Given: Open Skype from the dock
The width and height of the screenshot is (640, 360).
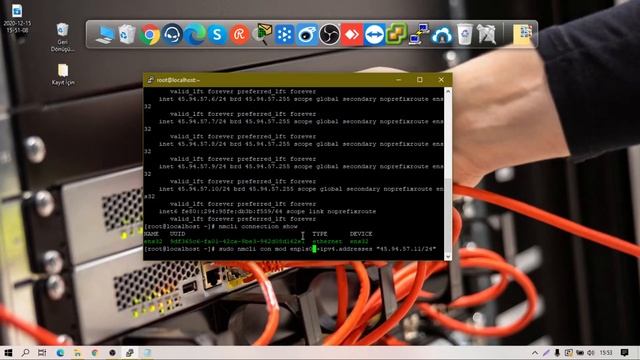Looking at the screenshot, I should [217, 35].
